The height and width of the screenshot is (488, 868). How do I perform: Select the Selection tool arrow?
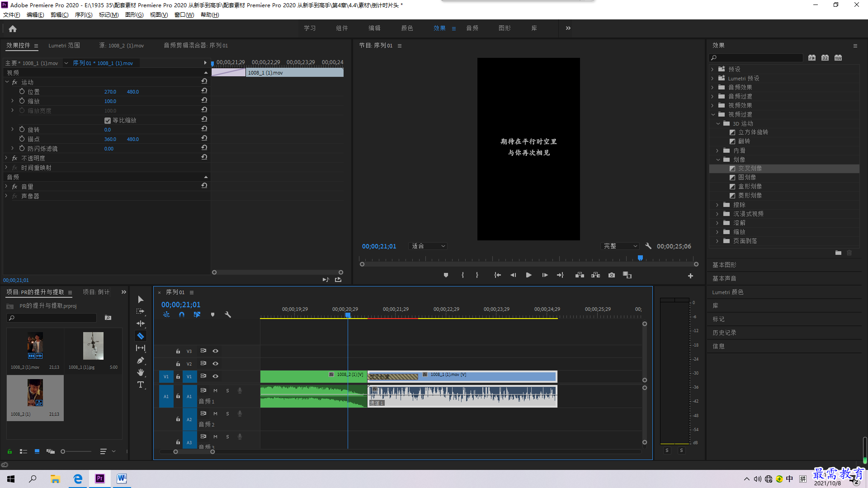pos(141,300)
